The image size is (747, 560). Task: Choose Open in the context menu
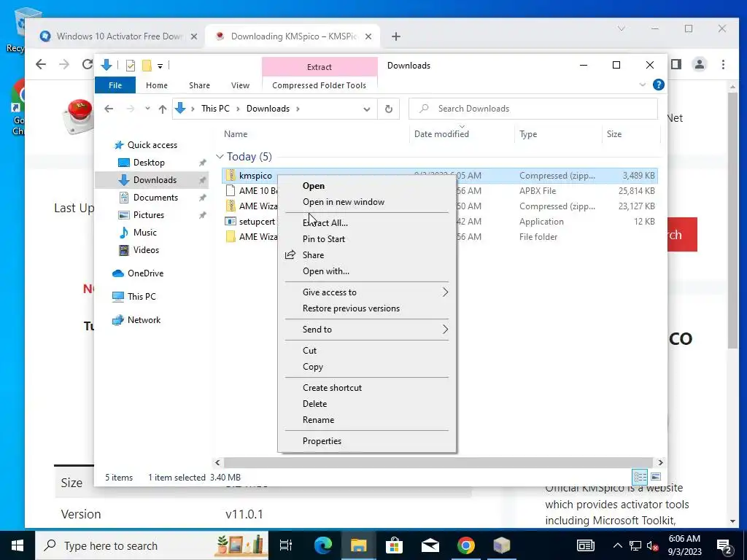[314, 186]
